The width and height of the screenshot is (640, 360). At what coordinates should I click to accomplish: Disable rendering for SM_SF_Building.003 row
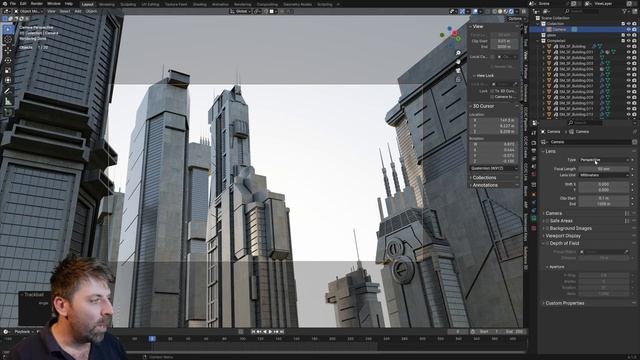(x=634, y=64)
